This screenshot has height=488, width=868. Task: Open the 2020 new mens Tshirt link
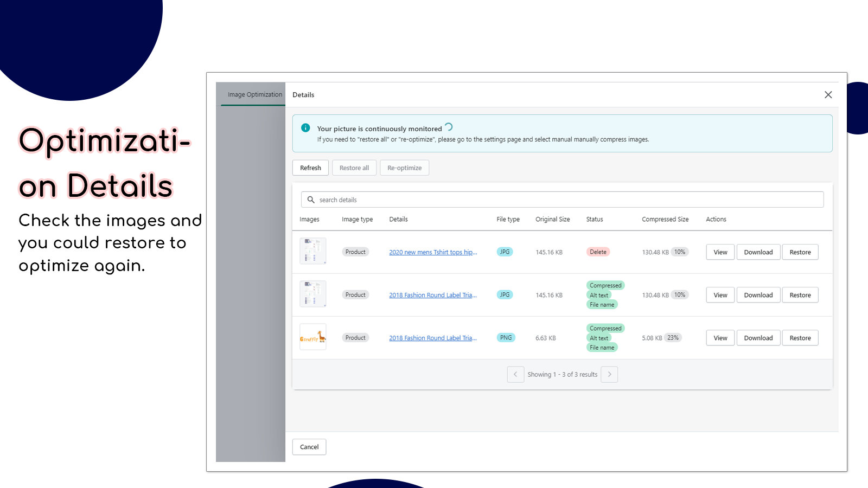coord(433,252)
